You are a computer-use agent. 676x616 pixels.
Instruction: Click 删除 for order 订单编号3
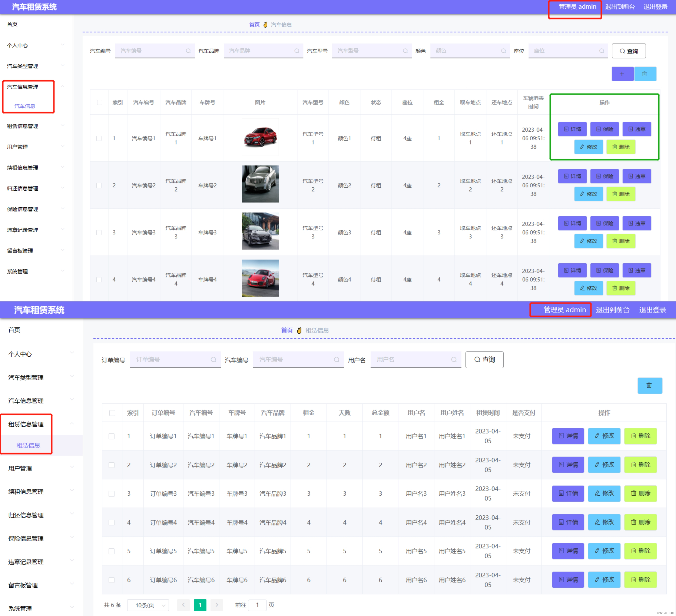pos(640,493)
